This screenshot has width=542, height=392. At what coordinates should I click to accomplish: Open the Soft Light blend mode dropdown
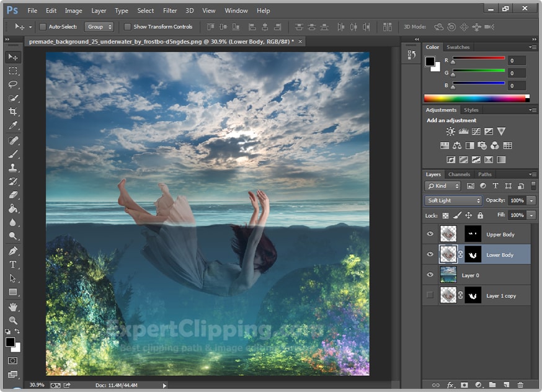coord(453,200)
